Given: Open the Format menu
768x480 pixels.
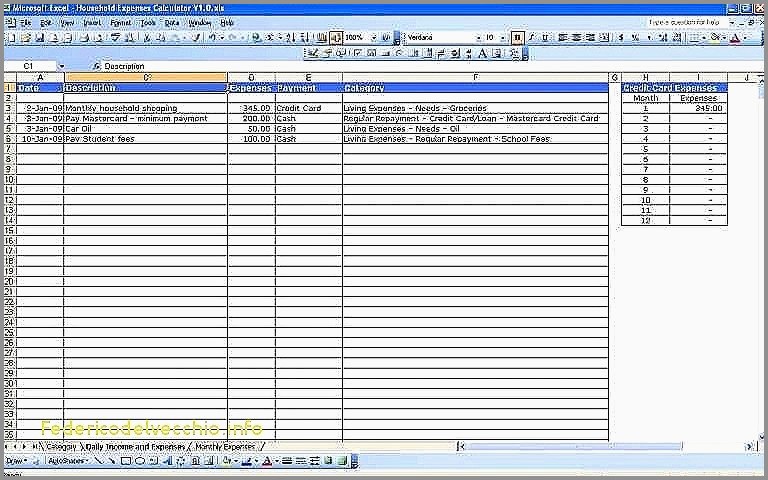Looking at the screenshot, I should coord(119,22).
